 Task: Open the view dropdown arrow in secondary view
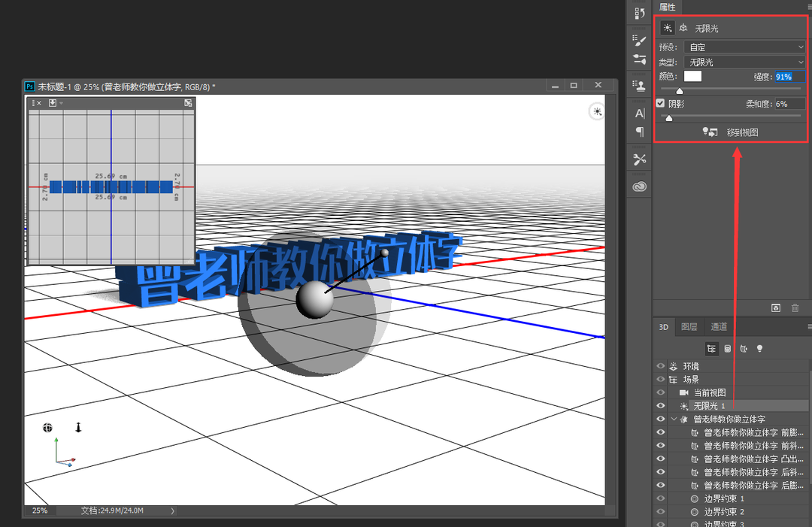[61, 103]
